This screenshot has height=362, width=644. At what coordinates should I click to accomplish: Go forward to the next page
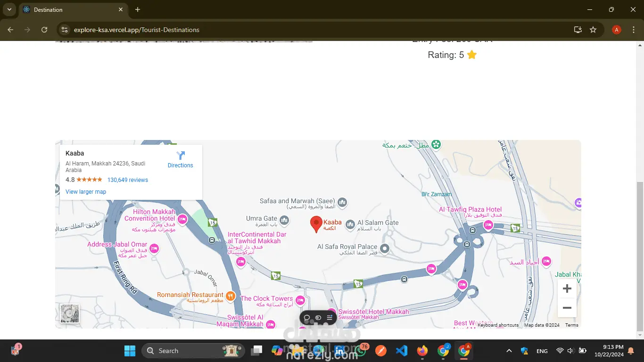pos(27,30)
